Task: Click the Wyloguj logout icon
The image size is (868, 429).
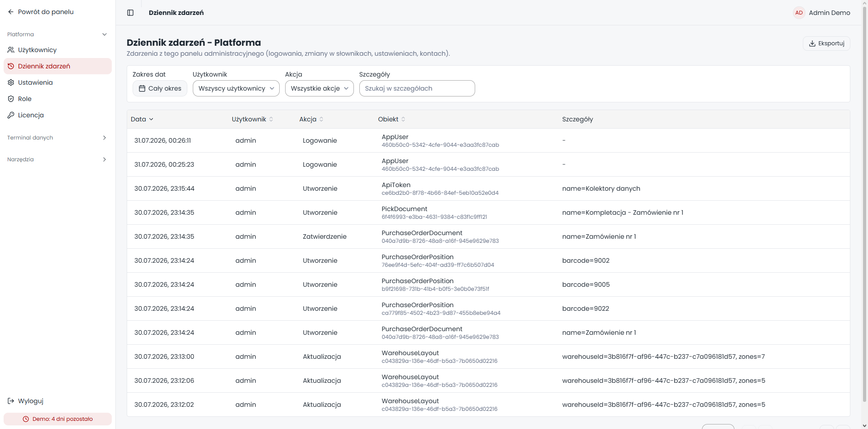Action: (11, 401)
